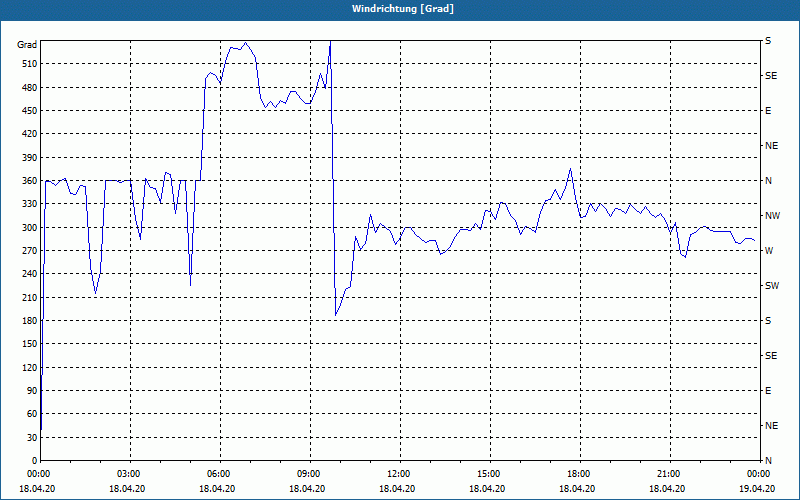800x500 pixels.
Task: Select the 210 y-axis value
Action: pos(30,297)
